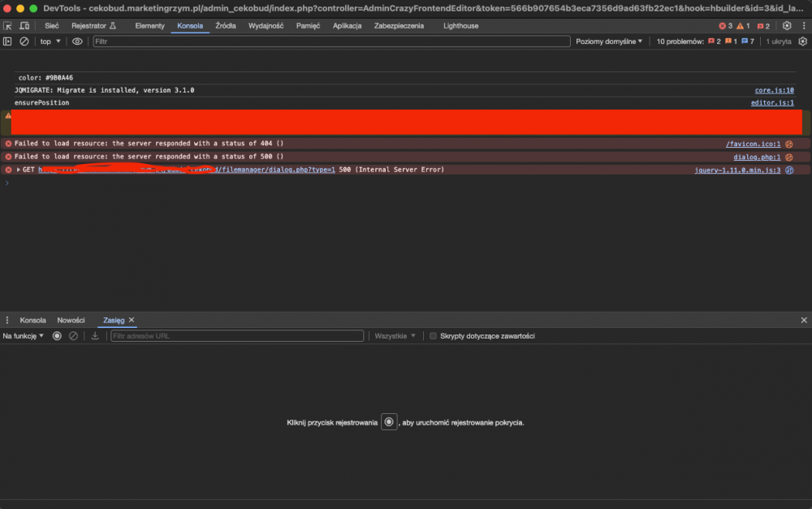This screenshot has width=812, height=509.
Task: Expand the GET 500 error entry
Action: (x=19, y=170)
